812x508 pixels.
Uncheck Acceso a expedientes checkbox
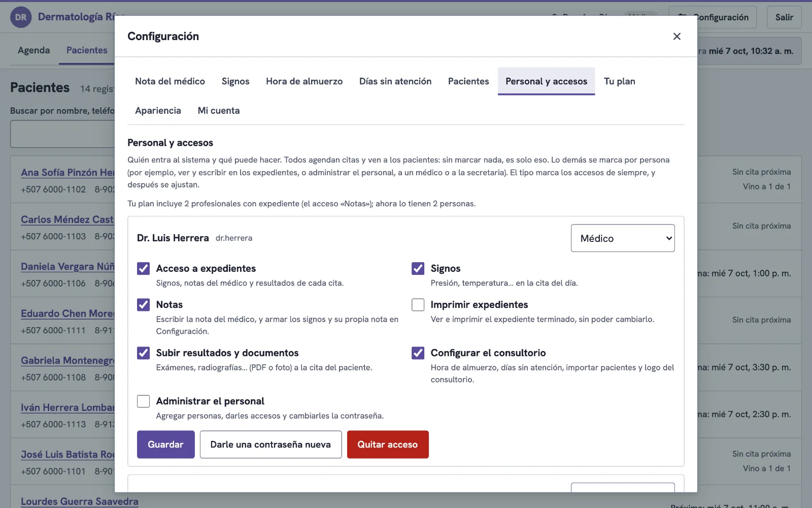(x=144, y=269)
